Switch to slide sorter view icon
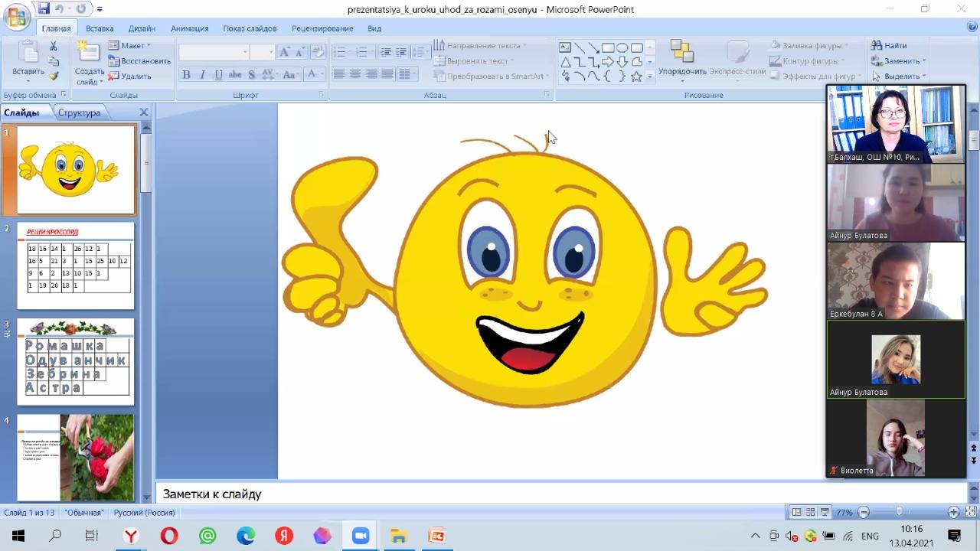Viewport: 980px width, 551px height. pyautogui.click(x=810, y=513)
